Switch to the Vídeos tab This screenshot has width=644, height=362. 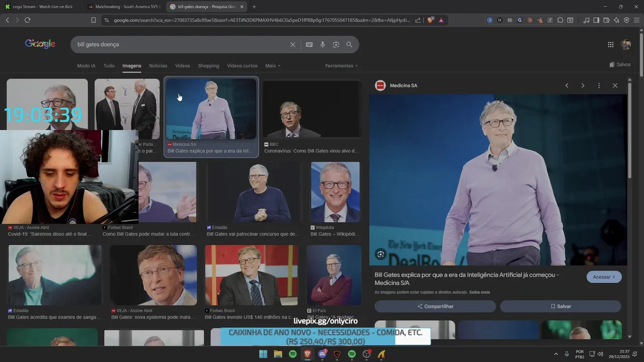tap(183, 66)
